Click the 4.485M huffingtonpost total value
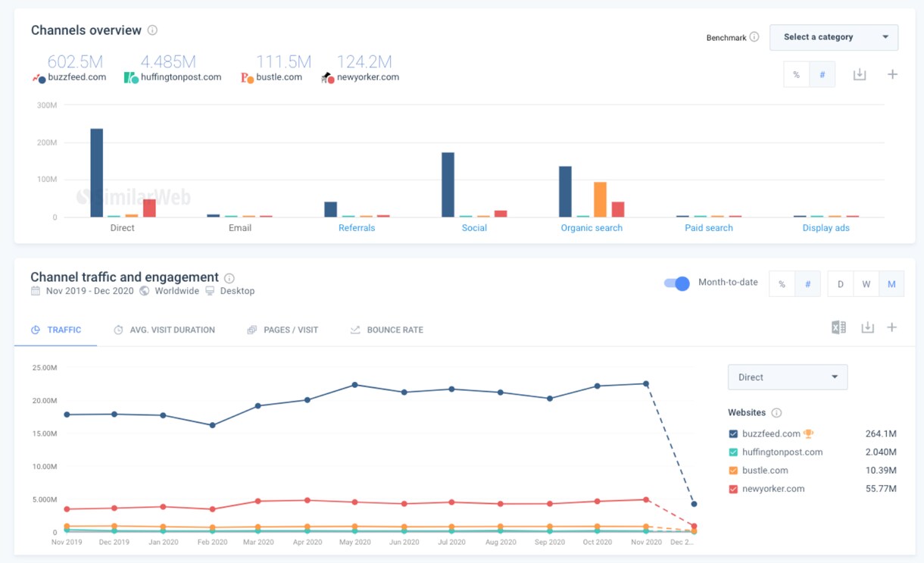 click(168, 61)
